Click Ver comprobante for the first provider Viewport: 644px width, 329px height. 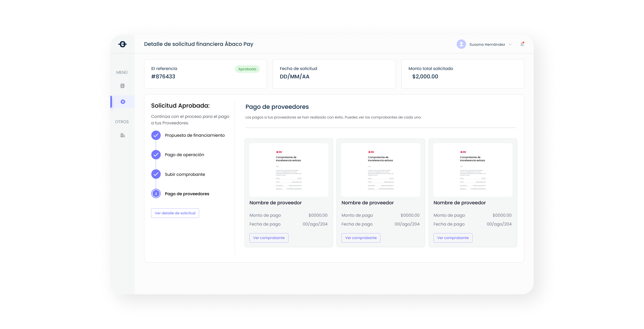[269, 238]
